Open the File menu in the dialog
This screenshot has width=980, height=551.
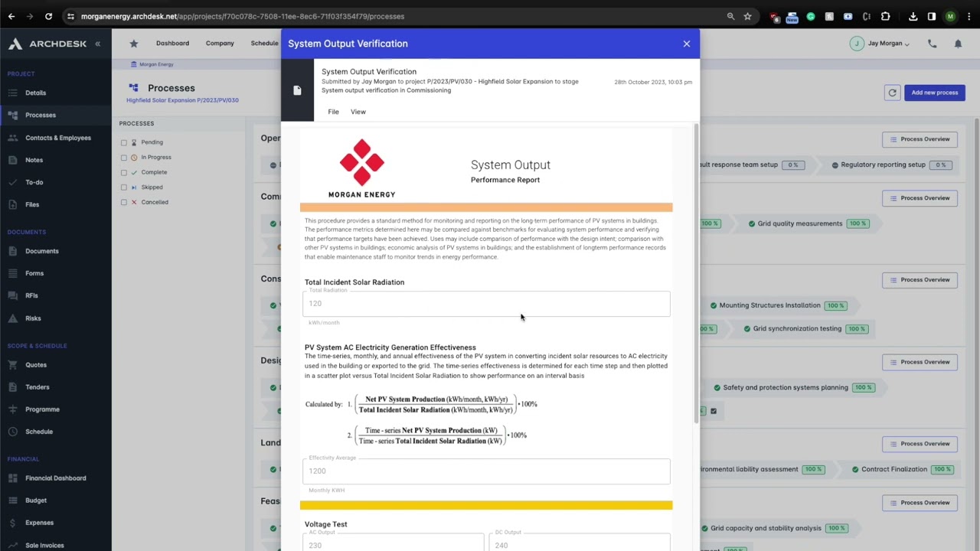pyautogui.click(x=333, y=112)
